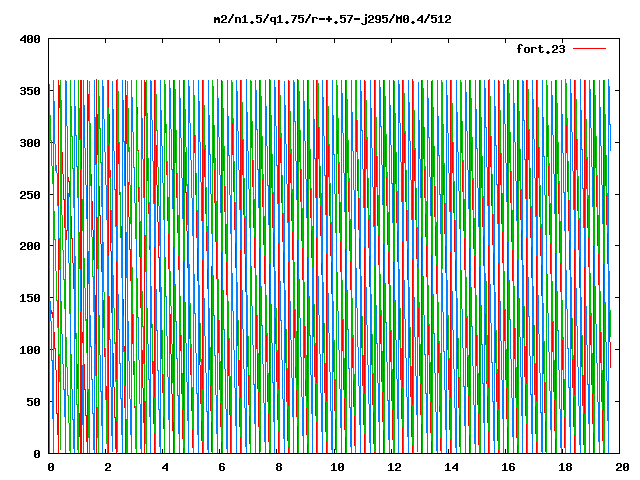
Task: Click the y-axis label 250
Action: (x=30, y=195)
